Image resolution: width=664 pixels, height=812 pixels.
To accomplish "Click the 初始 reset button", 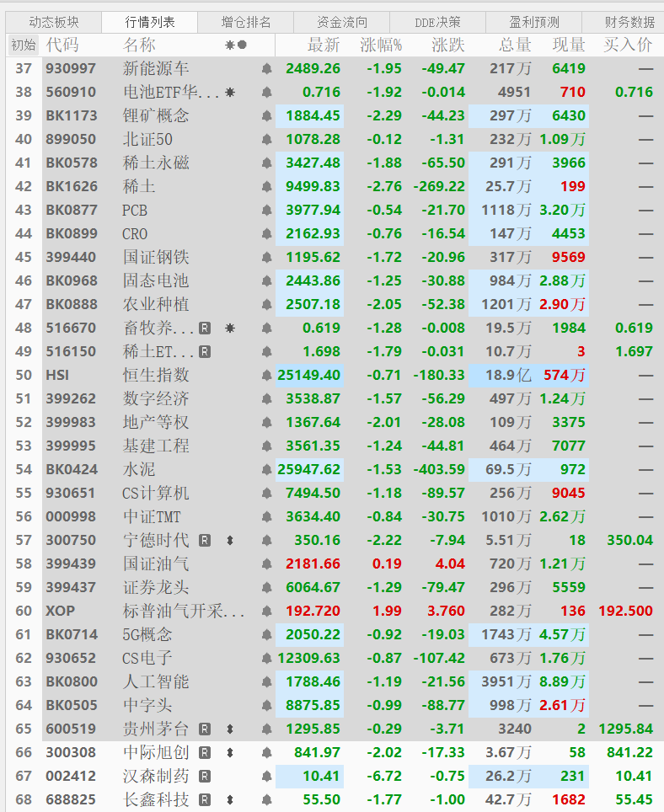I will (24, 45).
